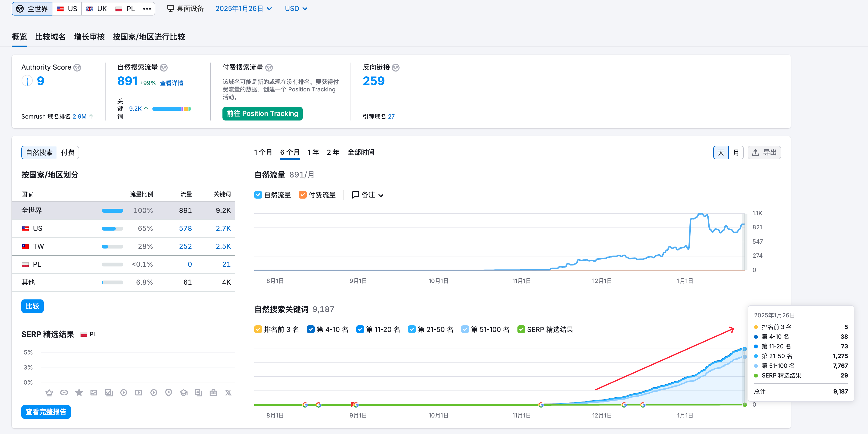Open the three-dots more countries menu

[147, 9]
